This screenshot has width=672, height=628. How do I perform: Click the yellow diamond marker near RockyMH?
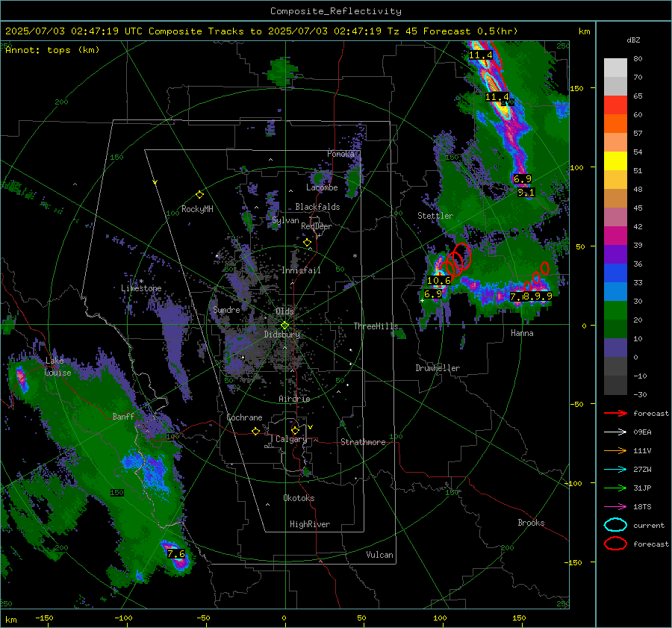(x=199, y=195)
